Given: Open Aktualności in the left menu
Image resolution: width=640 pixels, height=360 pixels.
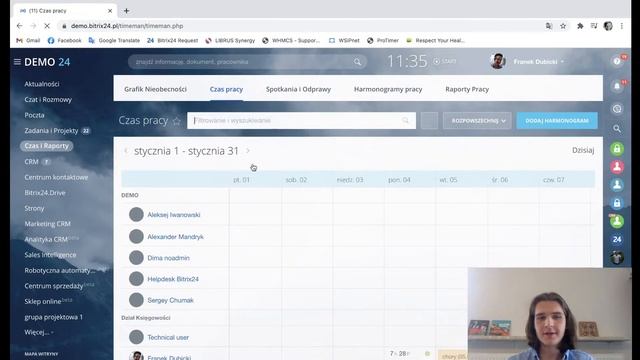Looking at the screenshot, I should coord(42,84).
